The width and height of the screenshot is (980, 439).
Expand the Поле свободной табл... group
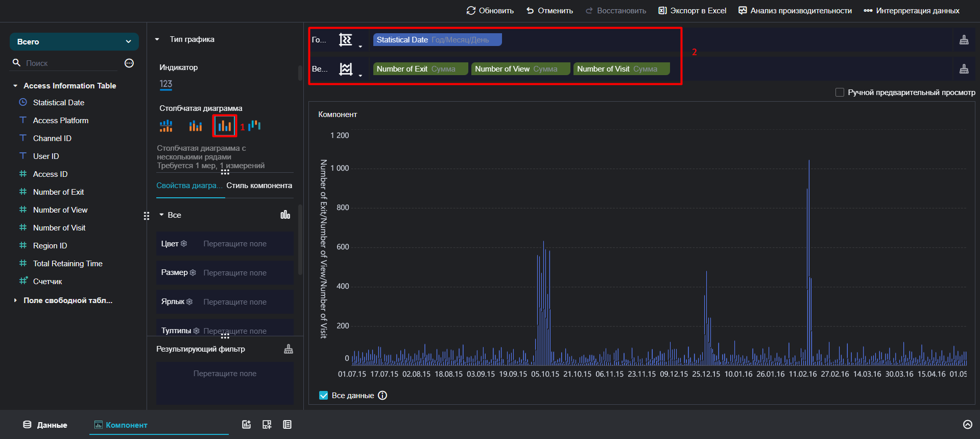(x=15, y=301)
